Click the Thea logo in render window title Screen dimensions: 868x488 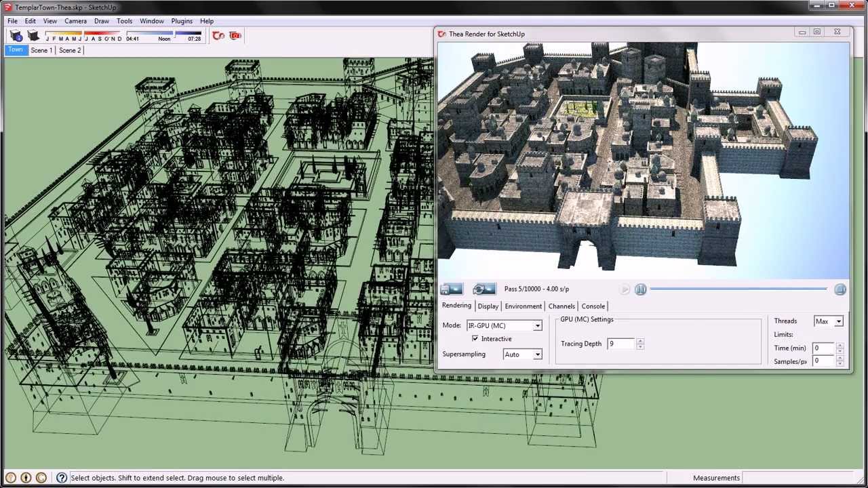pyautogui.click(x=442, y=34)
